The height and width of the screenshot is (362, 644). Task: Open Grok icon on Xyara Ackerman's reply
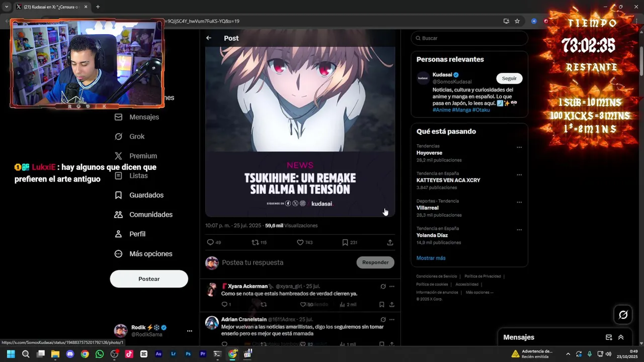point(383,287)
